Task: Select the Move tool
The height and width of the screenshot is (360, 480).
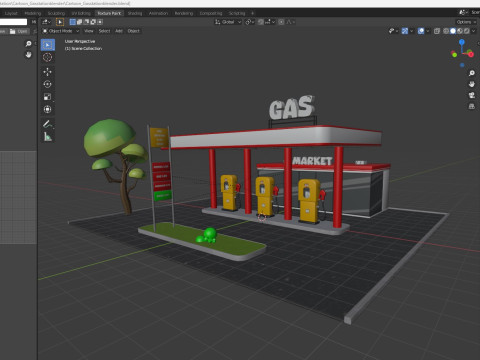Action: pos(48,72)
